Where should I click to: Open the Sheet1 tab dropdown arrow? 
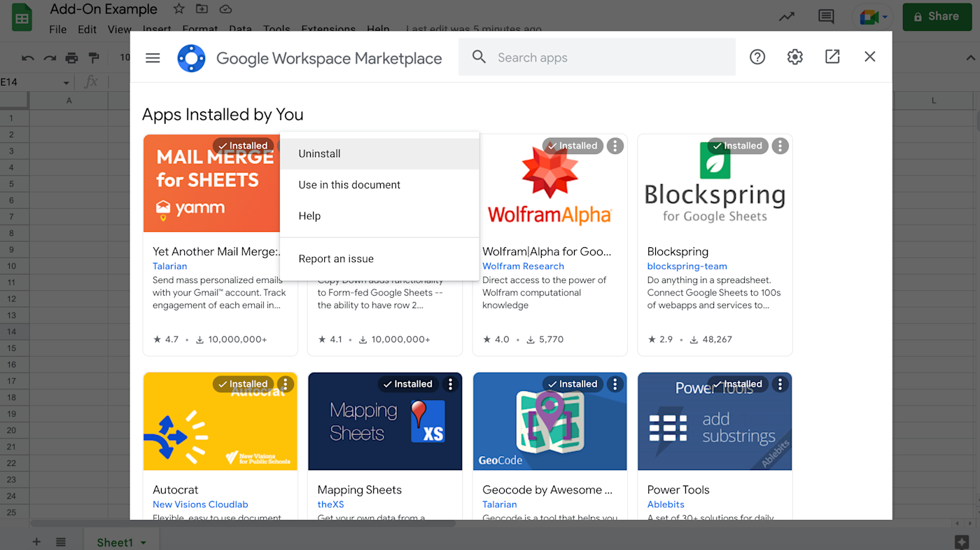(143, 543)
